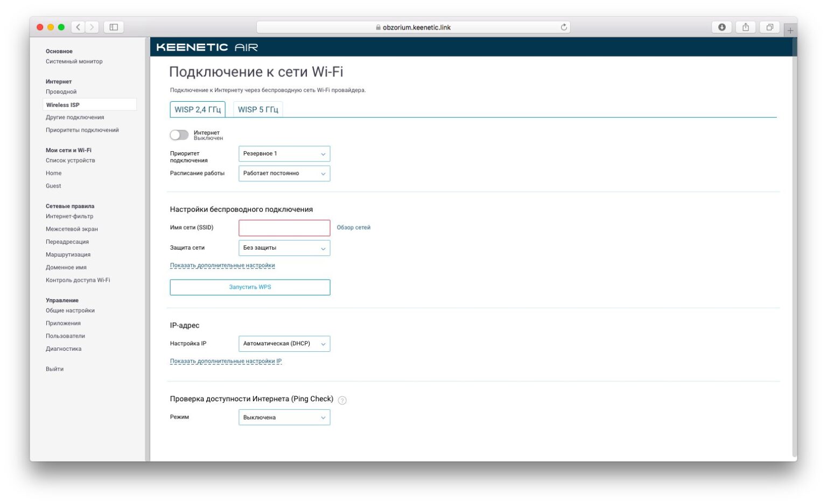Open a new tab with plus button

(x=790, y=31)
